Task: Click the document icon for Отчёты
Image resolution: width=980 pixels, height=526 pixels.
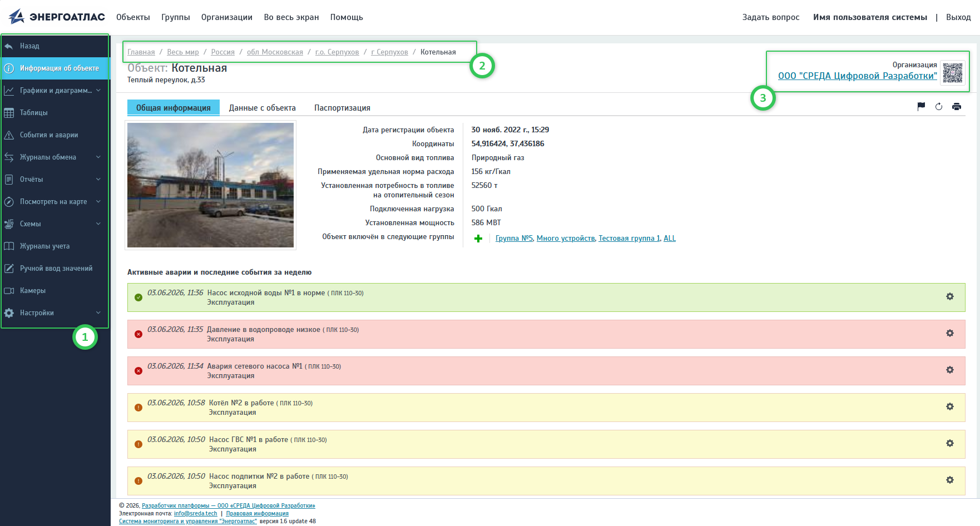Action: click(x=9, y=180)
